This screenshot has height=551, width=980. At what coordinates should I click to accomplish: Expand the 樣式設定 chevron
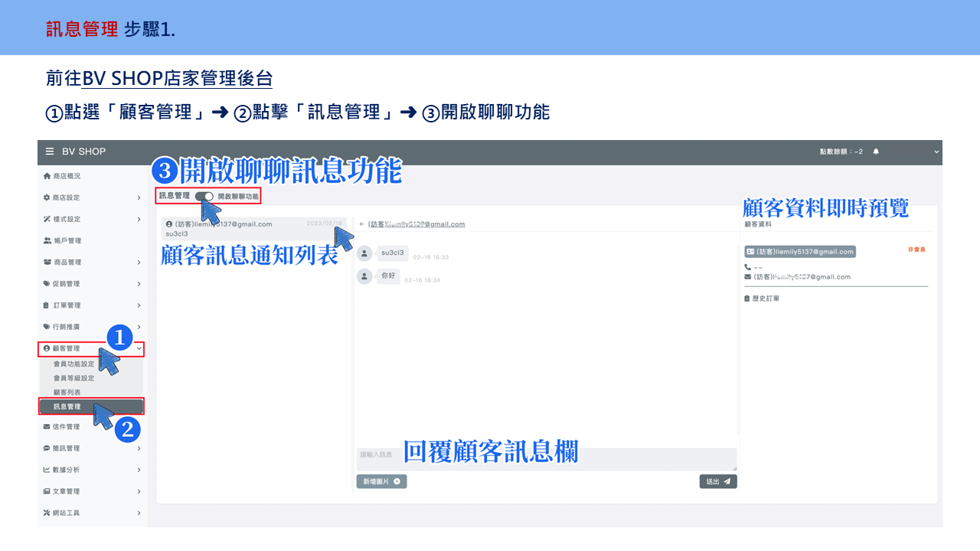[x=139, y=219]
